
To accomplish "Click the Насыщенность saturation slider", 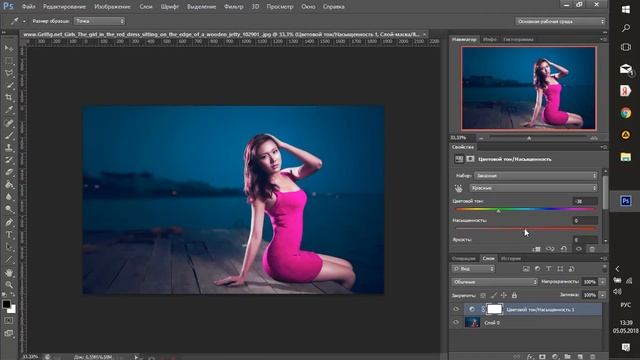I will click(x=525, y=229).
